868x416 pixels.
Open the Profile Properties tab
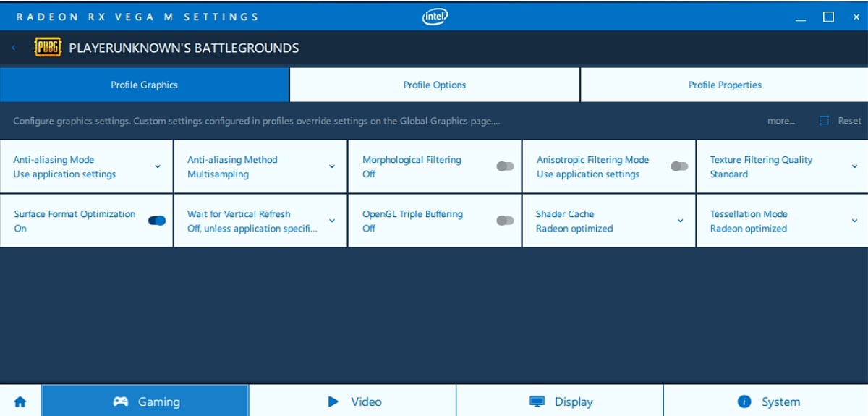(x=725, y=85)
